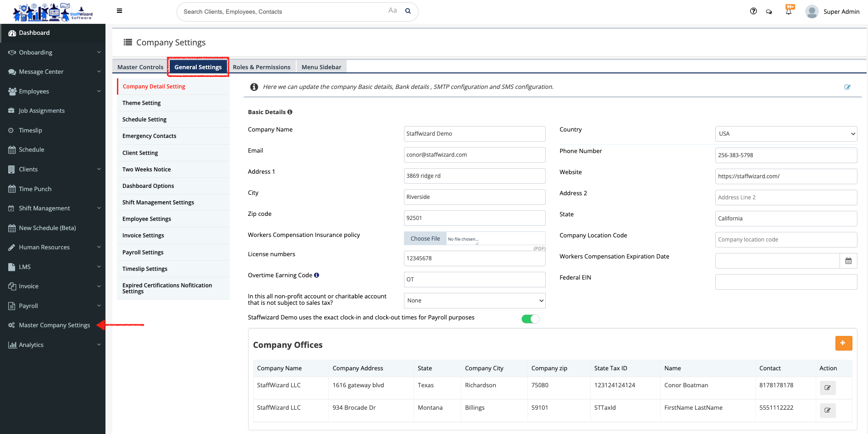Open Expired Certifications Notification Settings
The height and width of the screenshot is (434, 868).
pos(173,288)
